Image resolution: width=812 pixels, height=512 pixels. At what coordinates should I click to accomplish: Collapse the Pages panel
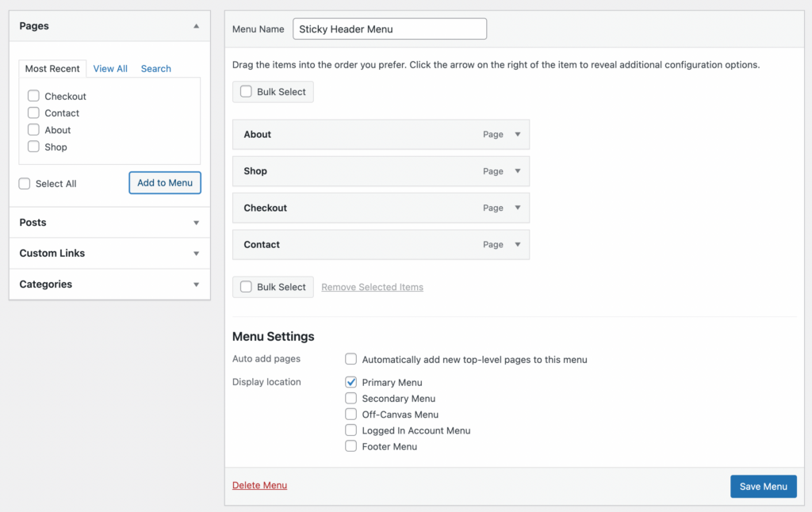click(196, 25)
